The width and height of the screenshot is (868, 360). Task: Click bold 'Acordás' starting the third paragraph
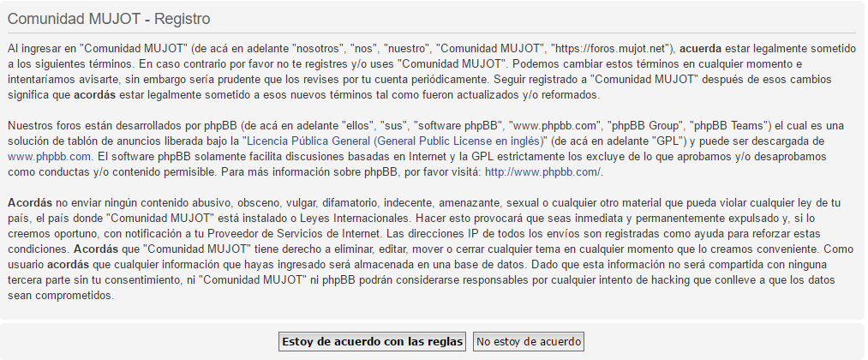tap(29, 202)
